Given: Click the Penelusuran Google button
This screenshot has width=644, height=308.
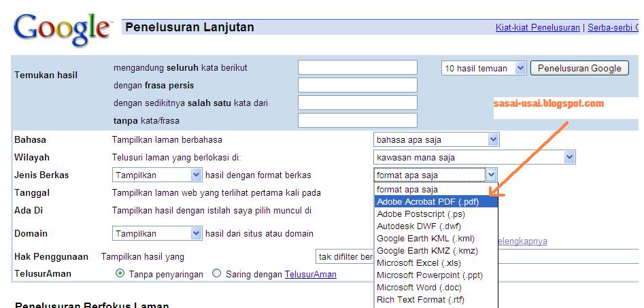Looking at the screenshot, I should [579, 68].
